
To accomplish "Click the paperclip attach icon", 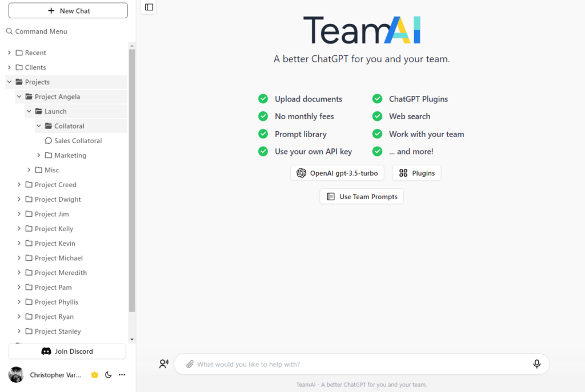I will click(190, 364).
